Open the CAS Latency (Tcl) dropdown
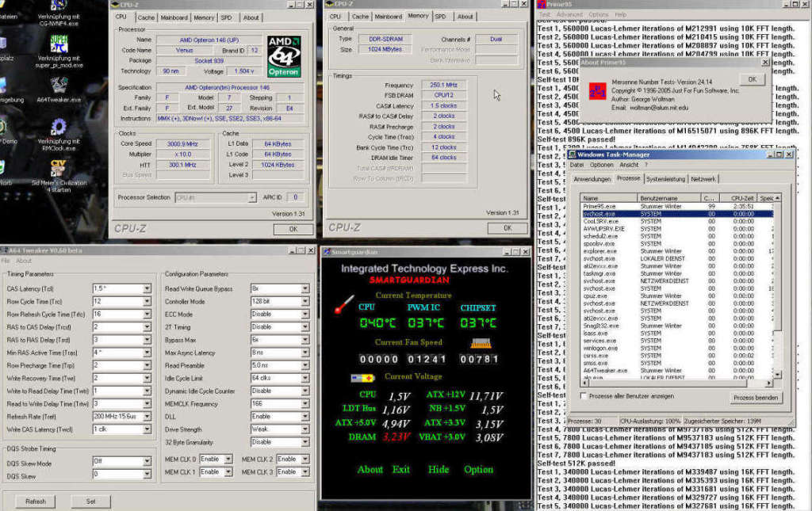Viewport: 812px width, 511px height. coord(147,288)
